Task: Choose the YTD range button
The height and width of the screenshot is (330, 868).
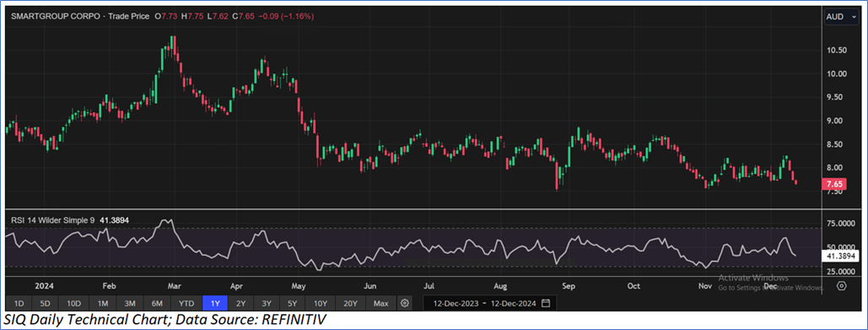Action: 186,304
